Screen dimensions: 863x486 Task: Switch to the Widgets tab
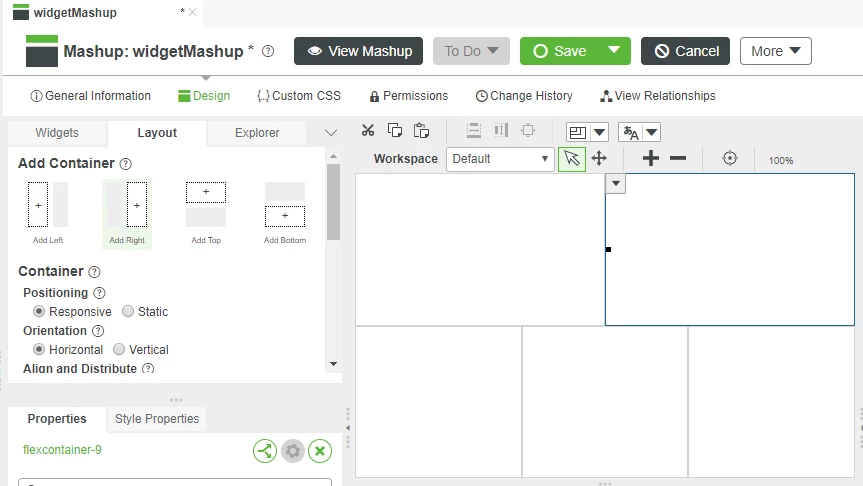[57, 133]
